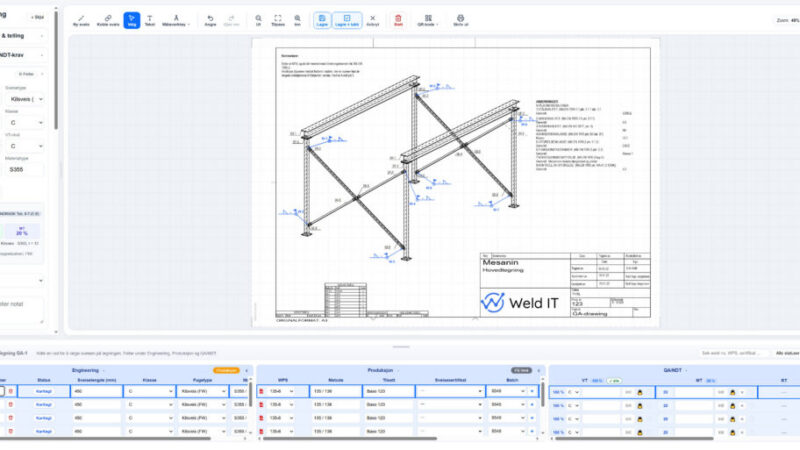
Task: Click the Engineering panel header
Action: click(x=85, y=370)
